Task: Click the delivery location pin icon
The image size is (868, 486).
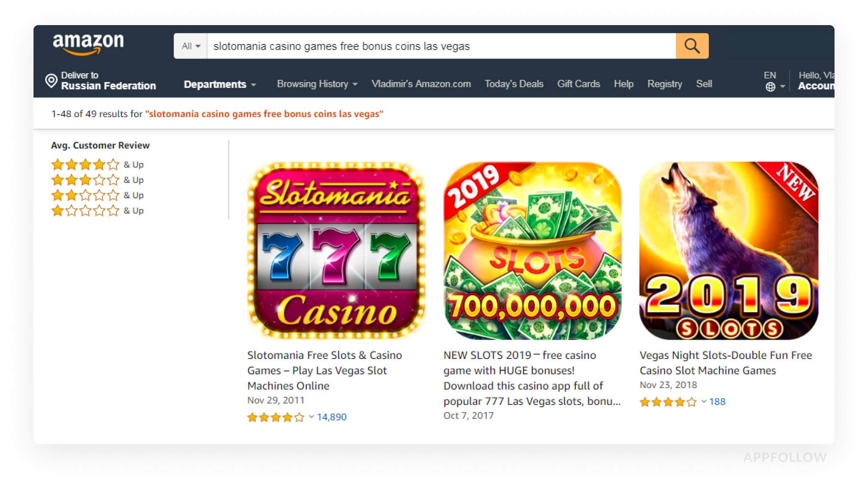Action: pos(51,81)
